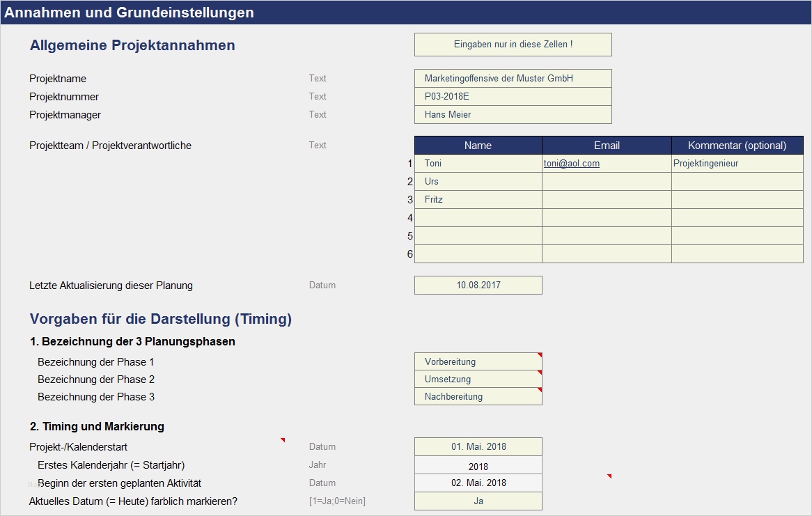Screen dimensions: 812x516
Task: Click the Projektmanager cell showing Hans Meier
Action: click(513, 114)
